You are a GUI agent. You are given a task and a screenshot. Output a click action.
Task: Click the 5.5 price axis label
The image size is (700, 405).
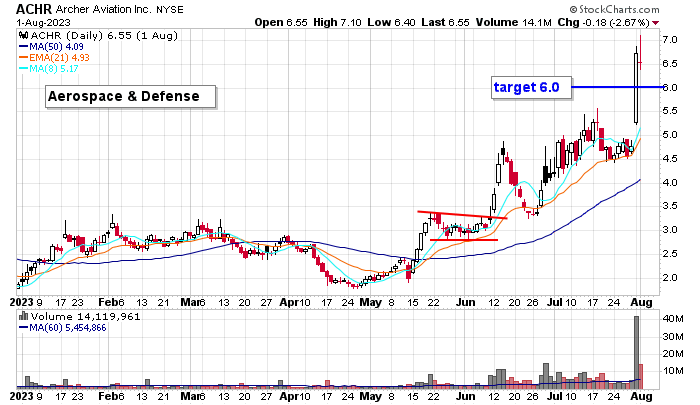(x=670, y=111)
